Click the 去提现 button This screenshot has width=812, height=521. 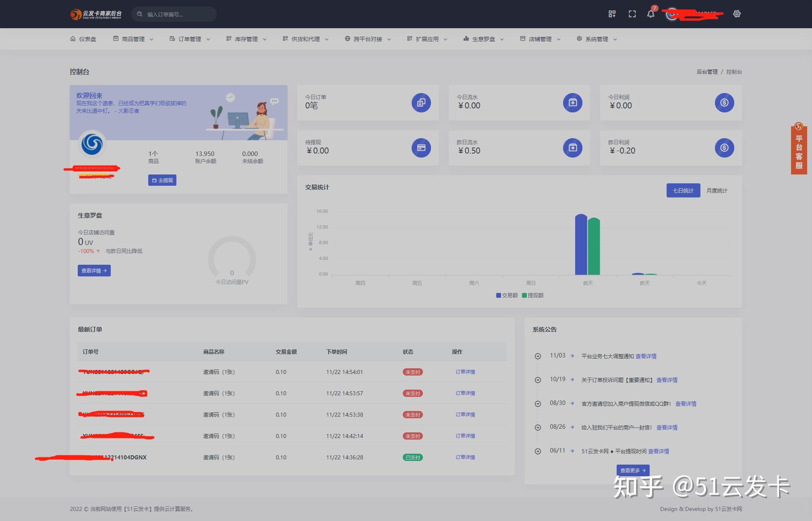[162, 180]
